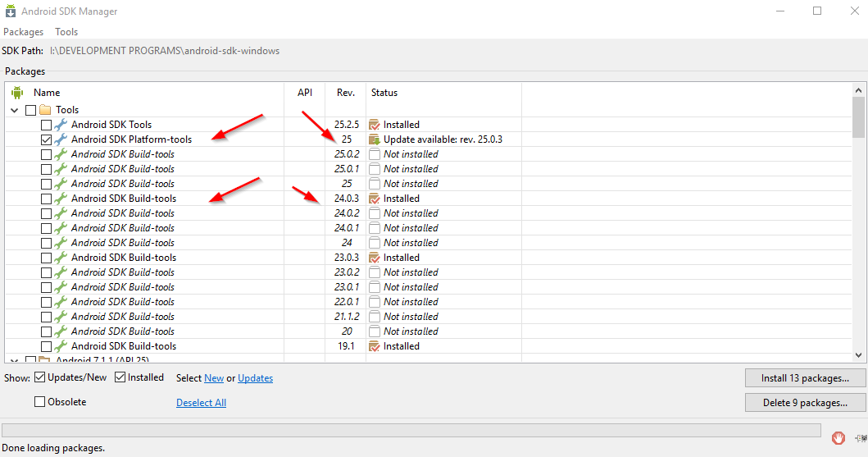Click wrench icon of Build-tools rev 19.1
Viewport: 868px width, 457px height.
coord(61,346)
